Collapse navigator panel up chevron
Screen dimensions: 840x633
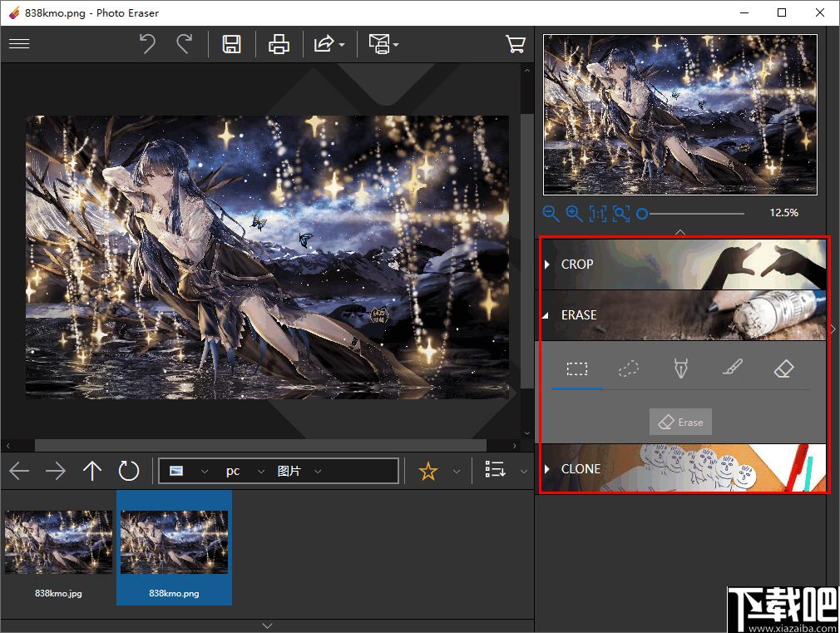click(680, 232)
